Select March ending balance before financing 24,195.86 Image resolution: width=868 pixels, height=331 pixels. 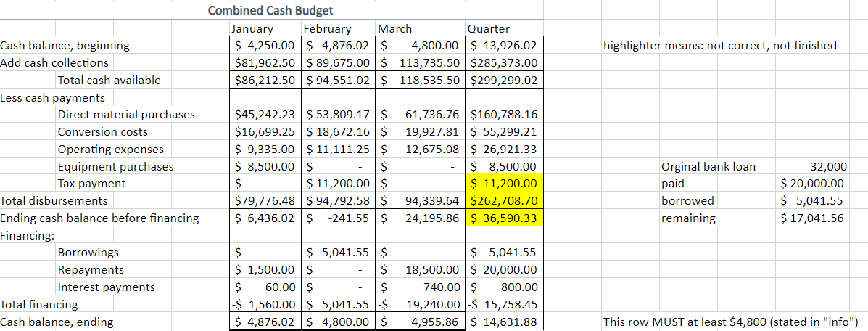[x=421, y=218]
